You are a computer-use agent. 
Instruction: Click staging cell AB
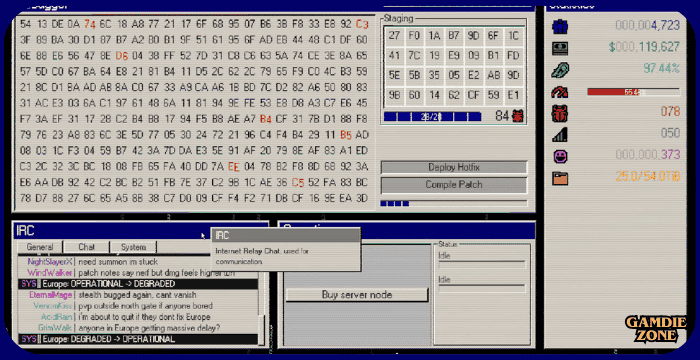point(493,76)
